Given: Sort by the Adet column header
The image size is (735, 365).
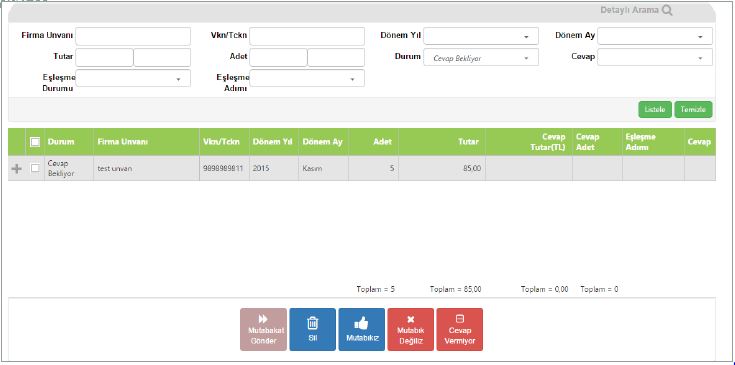Looking at the screenshot, I should tap(374, 142).
